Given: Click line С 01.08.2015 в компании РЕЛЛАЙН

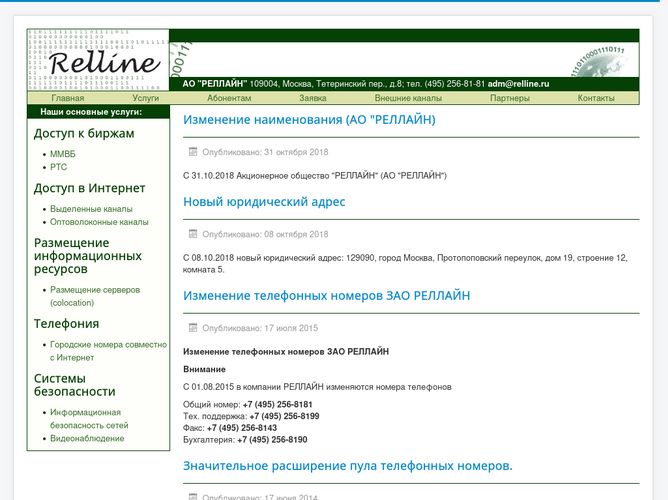Looking at the screenshot, I should click(317, 387).
